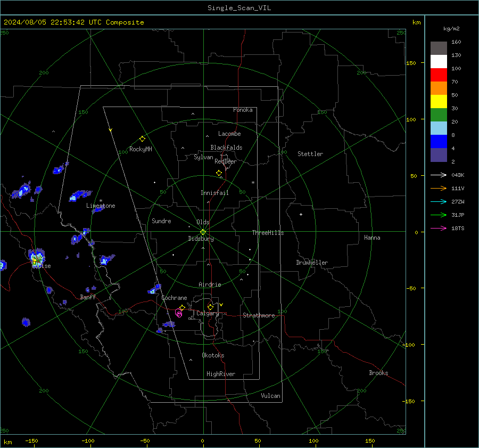
Task: Click the Single_Scan_VIL title text
Action: (x=239, y=8)
